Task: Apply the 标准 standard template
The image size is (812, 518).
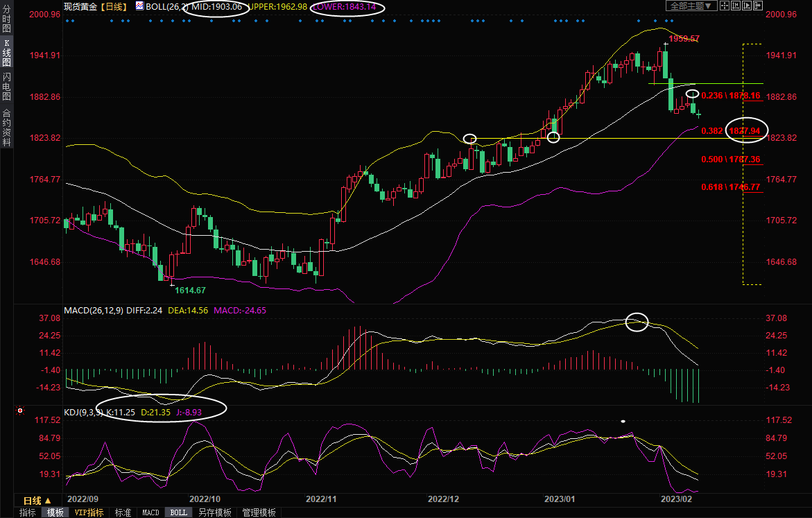Action: pyautogui.click(x=123, y=512)
